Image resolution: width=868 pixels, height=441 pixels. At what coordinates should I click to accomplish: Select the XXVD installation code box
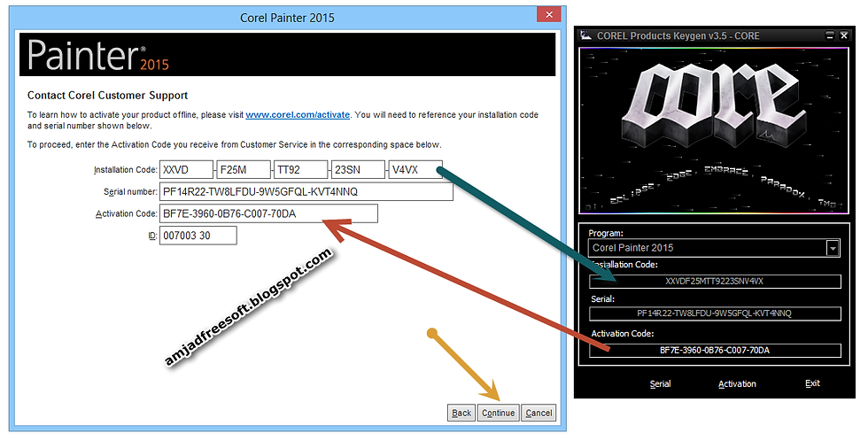186,170
